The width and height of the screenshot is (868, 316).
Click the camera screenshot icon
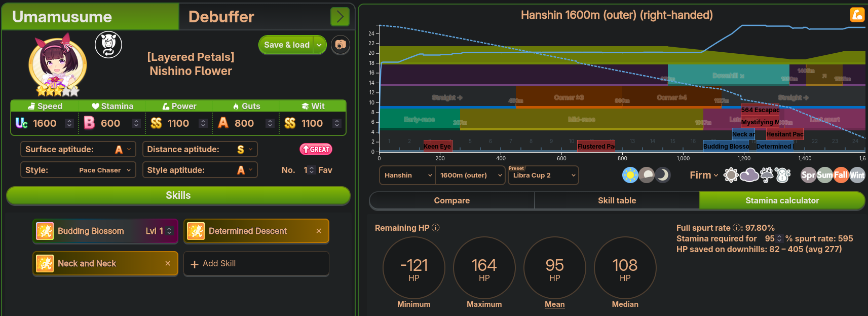pos(341,45)
